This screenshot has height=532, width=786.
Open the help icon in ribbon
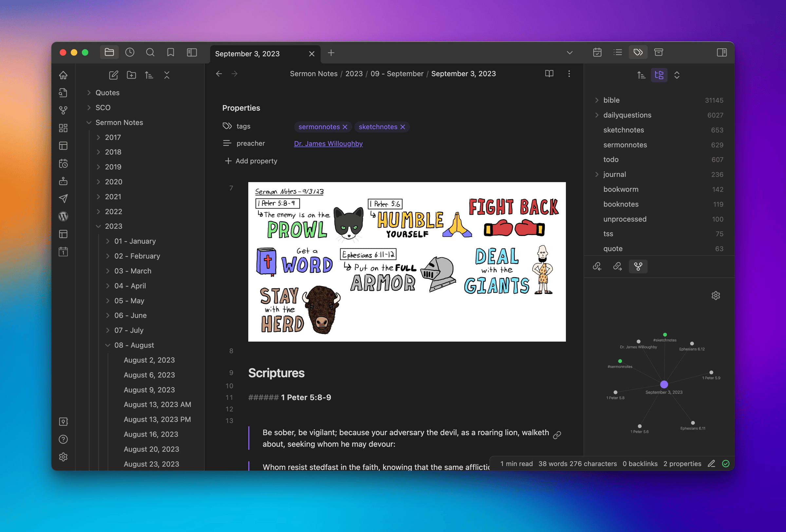pos(63,439)
